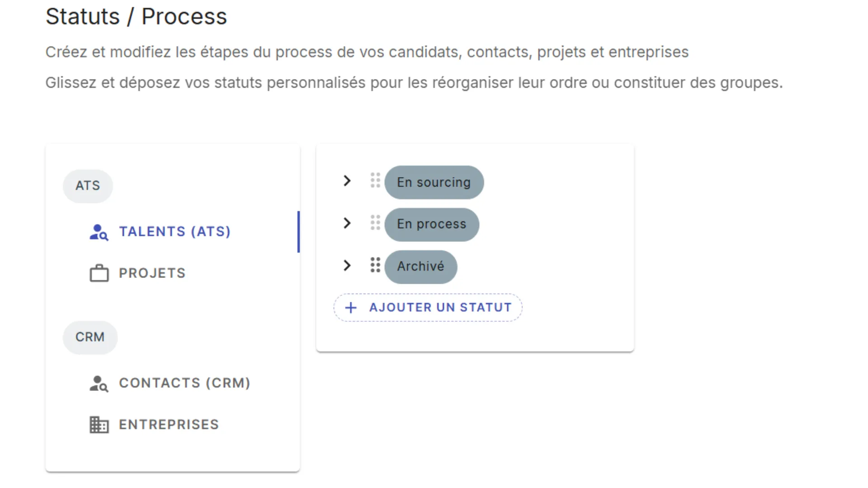Viewport: 868px width, 488px height.
Task: Select the Archivé colored status pill
Action: [420, 267]
